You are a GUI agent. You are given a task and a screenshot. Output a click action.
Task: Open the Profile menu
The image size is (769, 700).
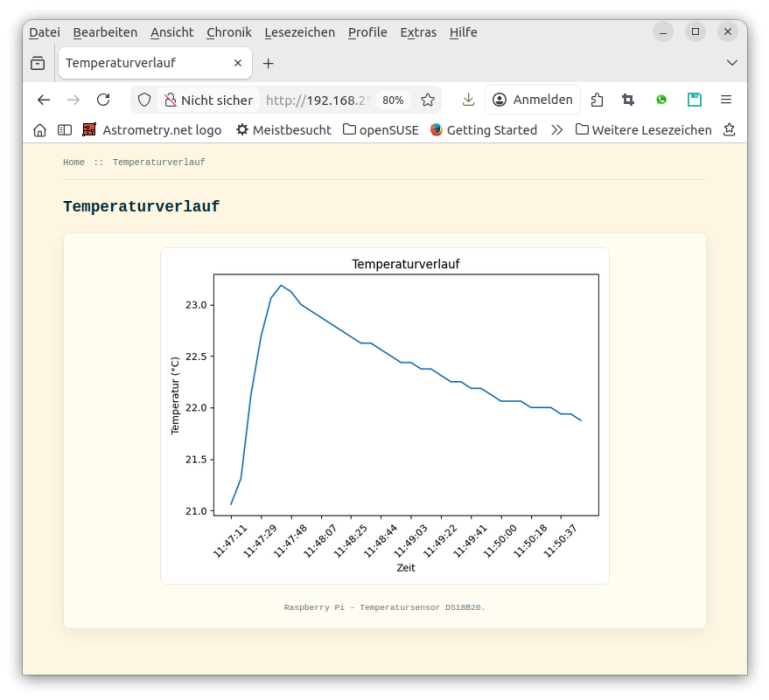point(367,32)
